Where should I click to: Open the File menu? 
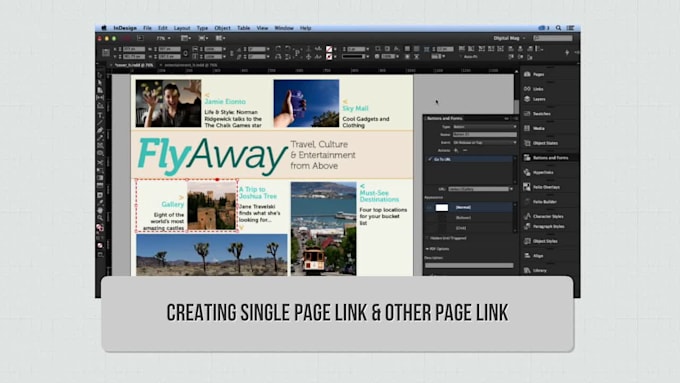pos(147,28)
